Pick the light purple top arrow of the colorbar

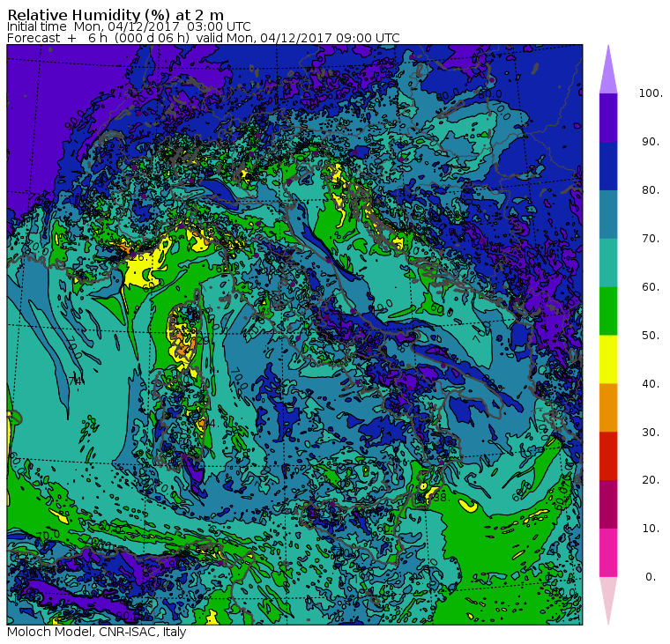[x=608, y=70]
